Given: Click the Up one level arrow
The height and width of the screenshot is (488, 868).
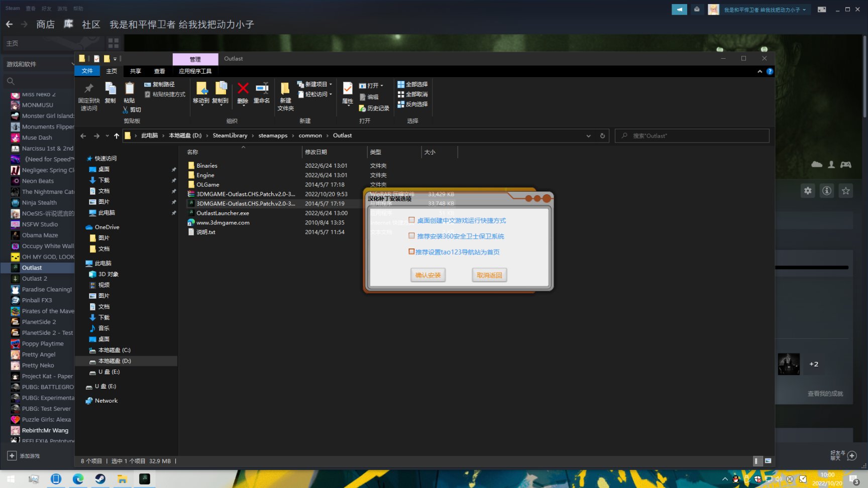Looking at the screenshot, I should [117, 136].
